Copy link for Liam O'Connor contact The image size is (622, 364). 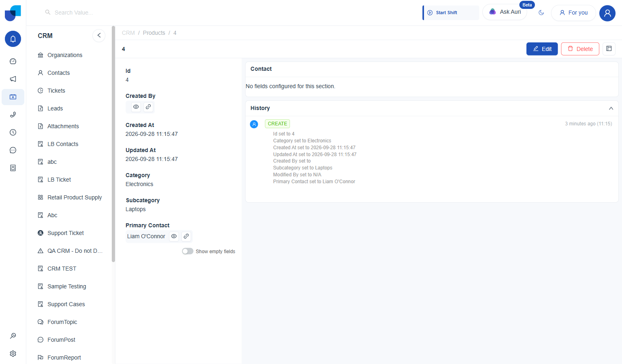tap(186, 236)
